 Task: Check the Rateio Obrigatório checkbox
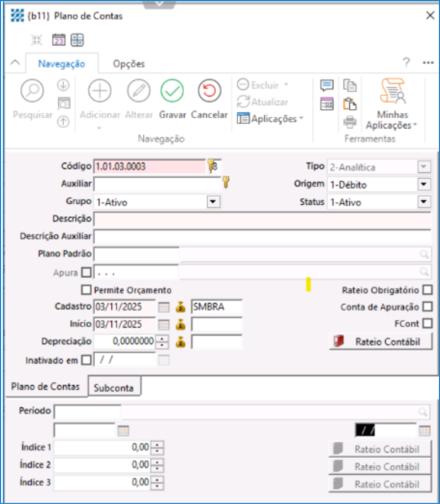[x=426, y=290]
